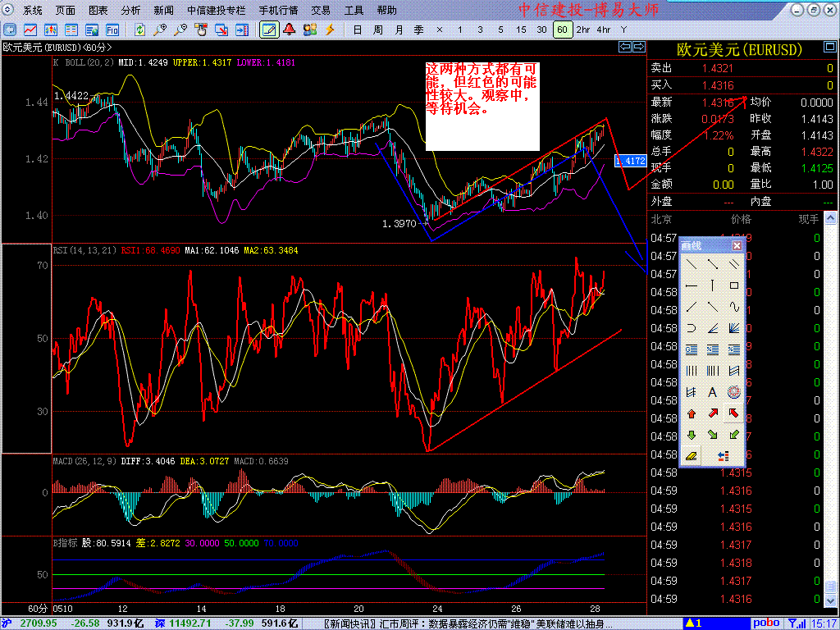Image resolution: width=840 pixels, height=630 pixels.
Task: Click the zoom in magnifier icon
Action: [x=160, y=30]
